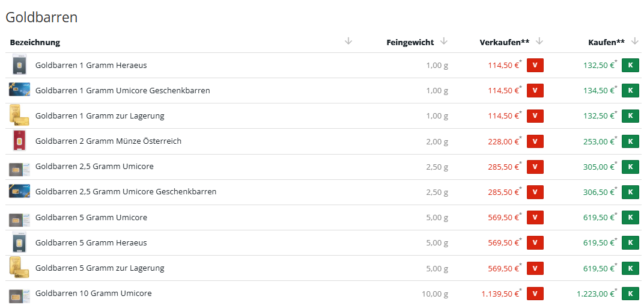
Task: Sort by Verkaufen price arrow
Action: click(x=539, y=42)
